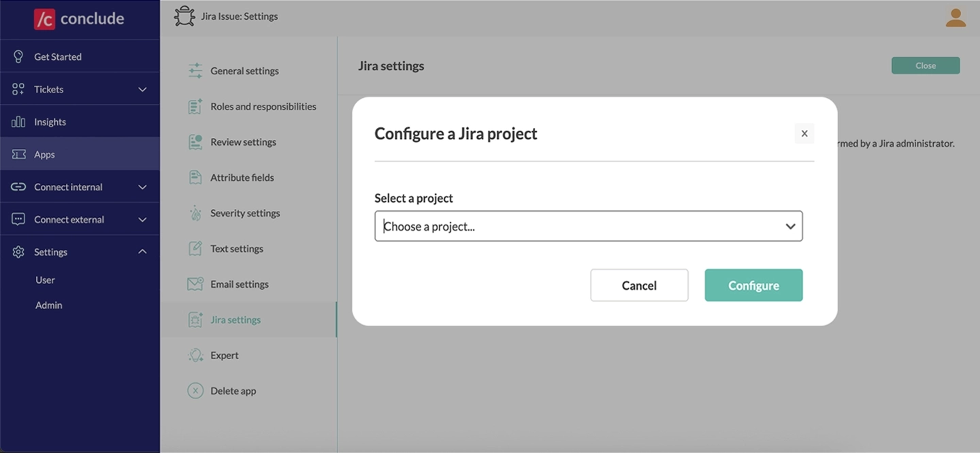Click the Tickets sidebar icon
Screen dimensions: 980x453
point(18,89)
